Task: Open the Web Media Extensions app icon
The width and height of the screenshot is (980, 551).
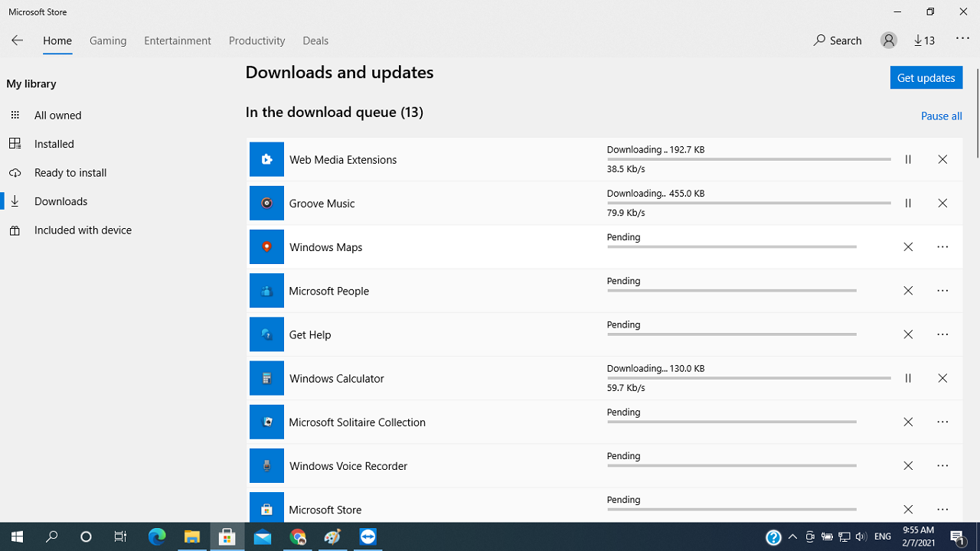Action: [x=266, y=159]
